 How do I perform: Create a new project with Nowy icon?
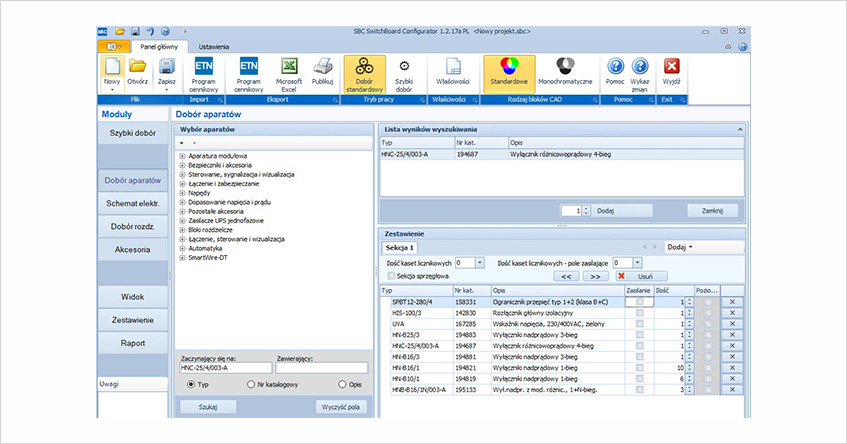112,73
